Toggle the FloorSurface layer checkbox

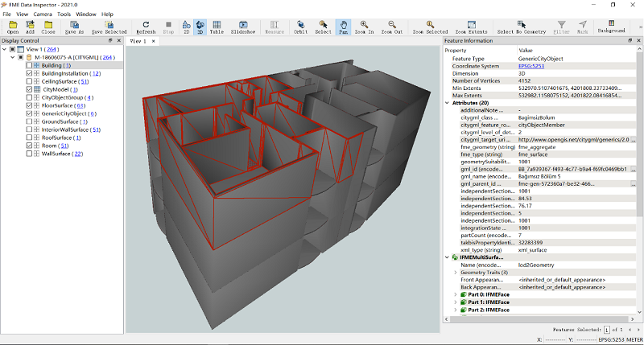[x=29, y=105]
